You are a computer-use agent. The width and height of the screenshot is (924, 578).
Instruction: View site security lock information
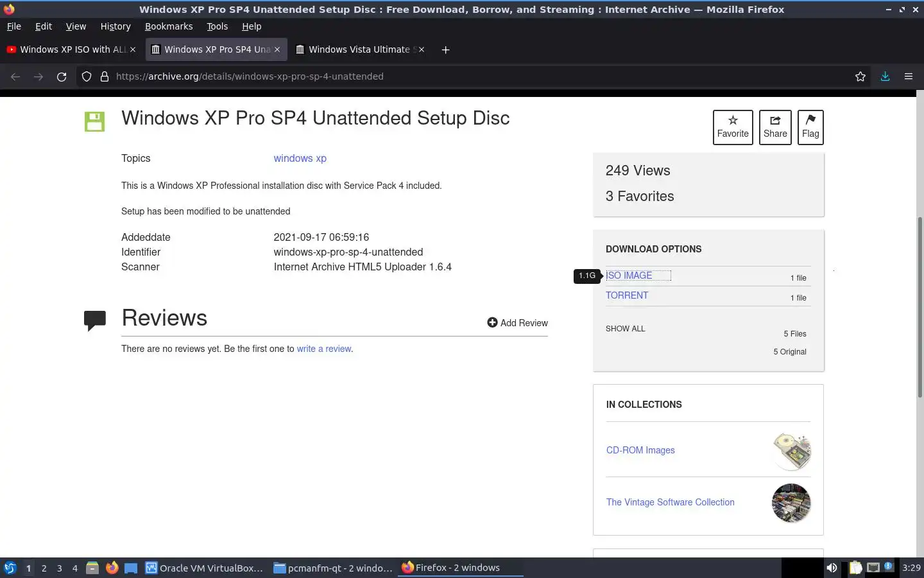(x=105, y=76)
